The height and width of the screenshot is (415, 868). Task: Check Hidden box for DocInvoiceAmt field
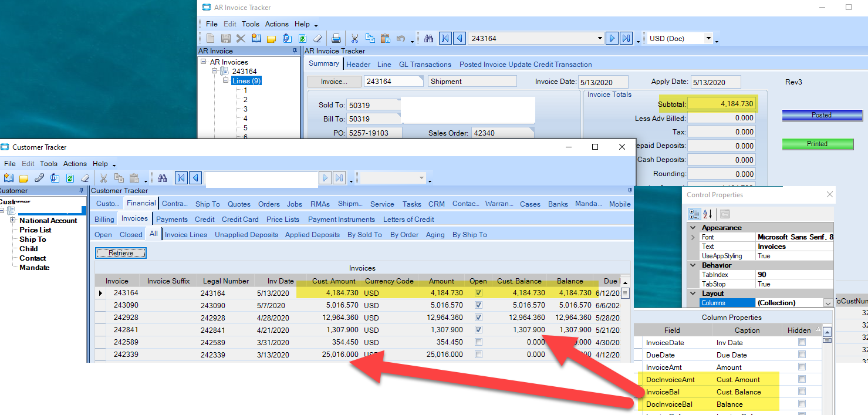802,379
